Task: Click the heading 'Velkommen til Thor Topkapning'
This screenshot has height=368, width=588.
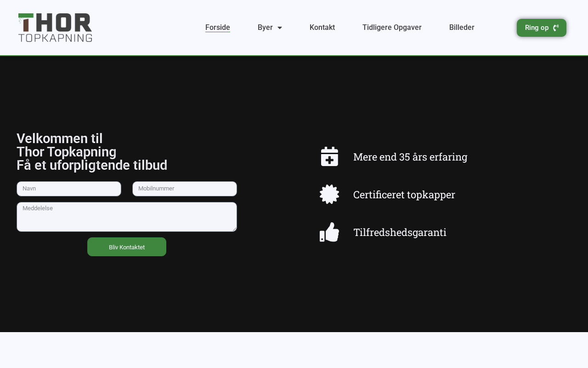Action: (67, 145)
